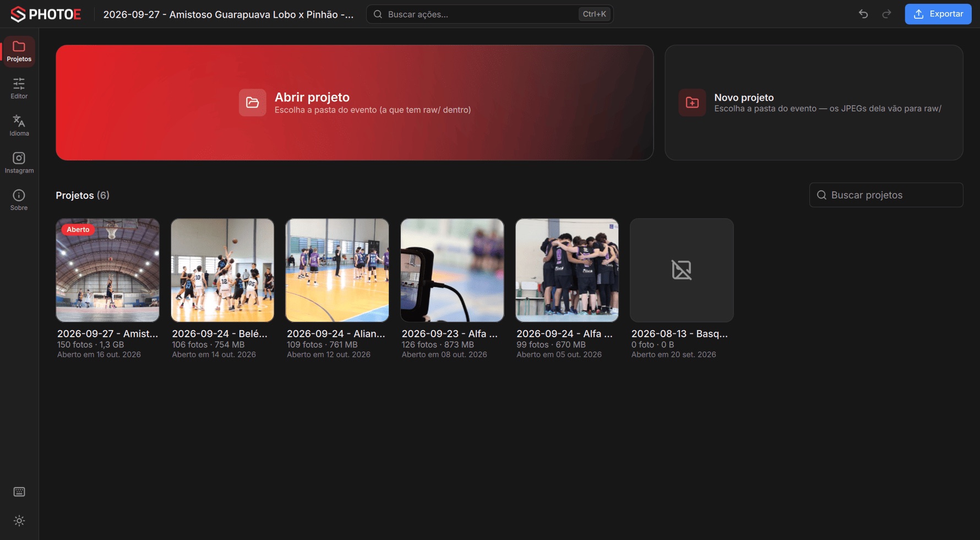Viewport: 980px width, 540px height.
Task: Open the 2026-09-24 Alian... project thumbnail
Action: [337, 270]
